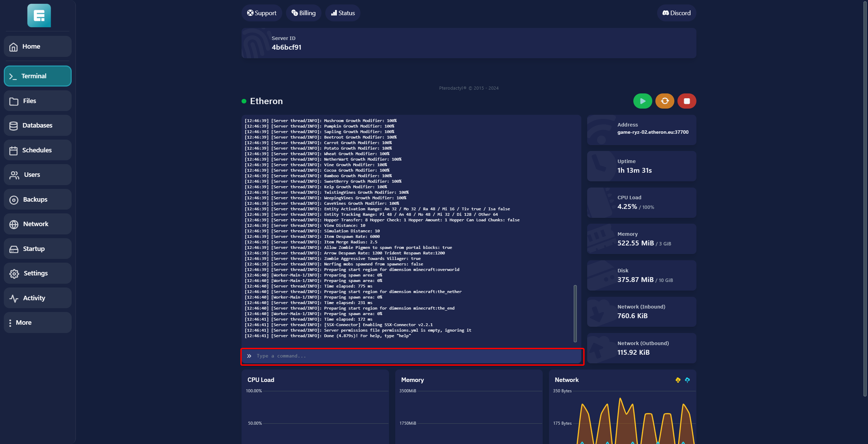Screen dimensions: 868x444
Task: Click the Etheron logo in the sidebar
Action: 39,16
